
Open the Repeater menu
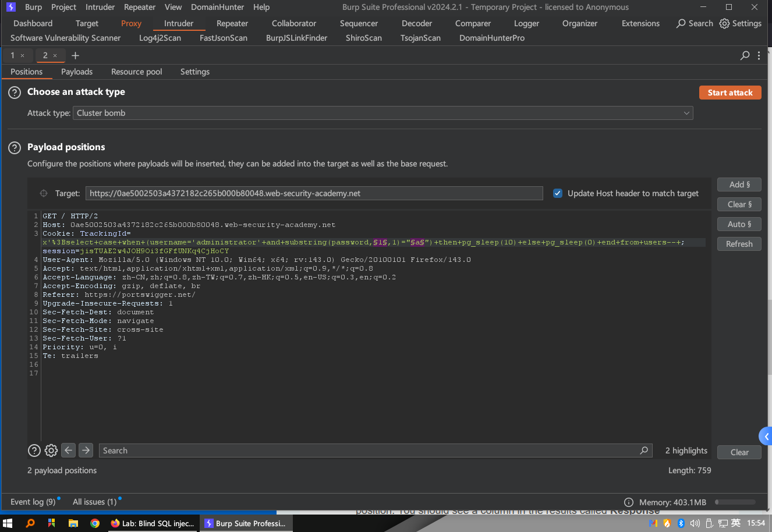click(x=140, y=7)
